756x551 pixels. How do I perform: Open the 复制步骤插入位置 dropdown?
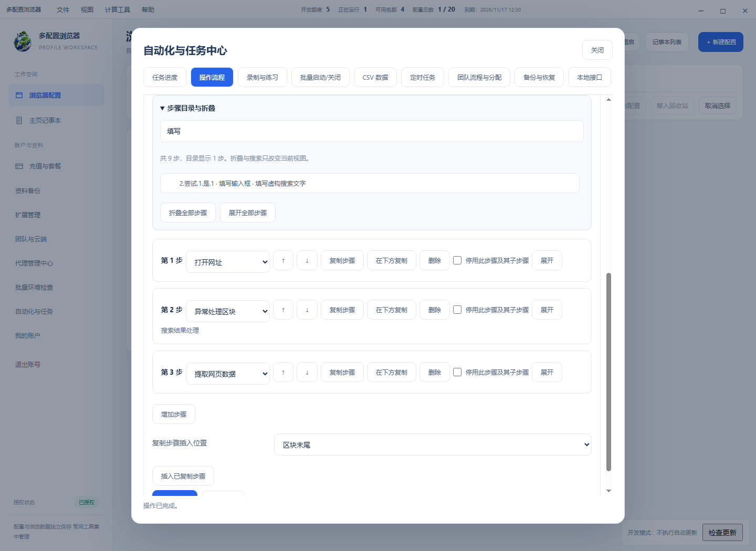click(x=433, y=444)
